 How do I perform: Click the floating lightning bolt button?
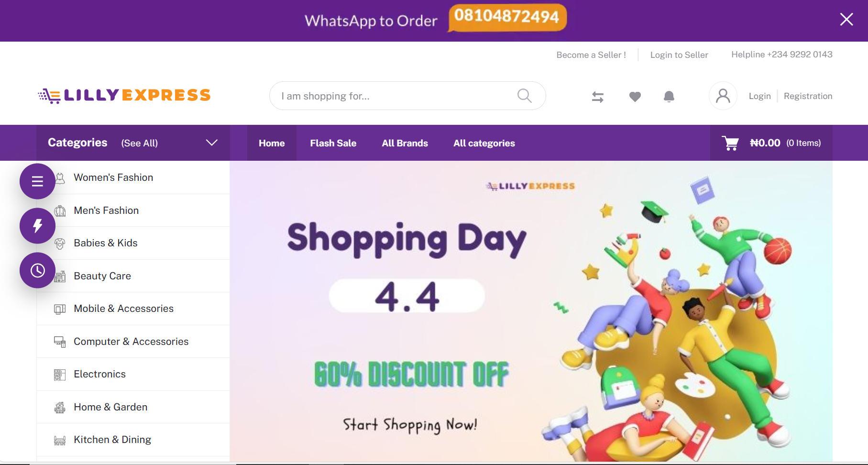(x=37, y=226)
